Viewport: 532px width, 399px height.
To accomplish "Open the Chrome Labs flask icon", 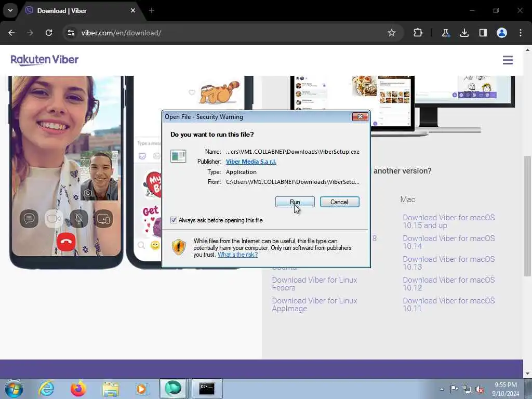I will 445,33.
